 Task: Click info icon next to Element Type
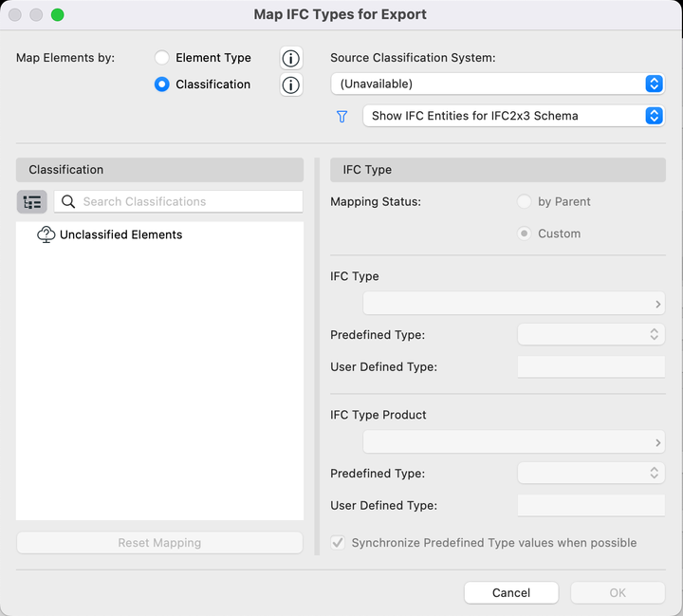click(291, 58)
